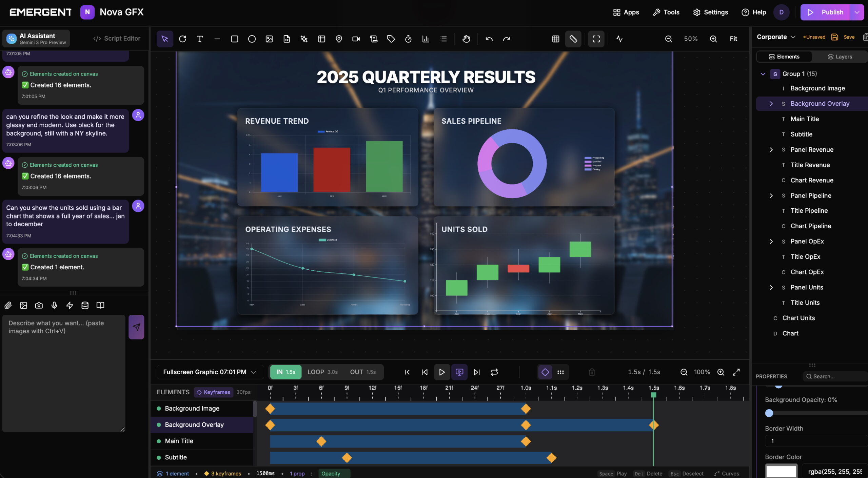Screen dimensions: 868x478
Task: Open the AI sparkles generator tool
Action: [303, 39]
